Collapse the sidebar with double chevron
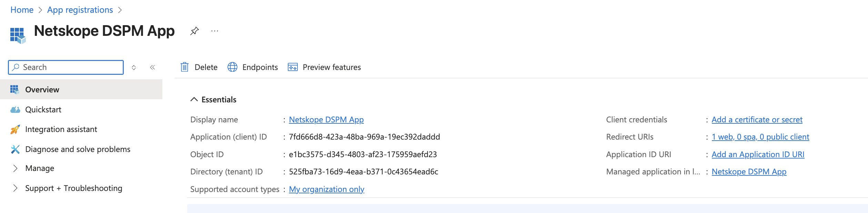 [x=152, y=67]
